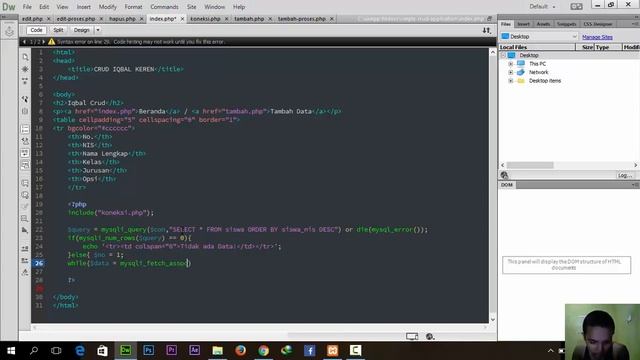
Task: Close the hapus.php tab
Action: point(142,19)
